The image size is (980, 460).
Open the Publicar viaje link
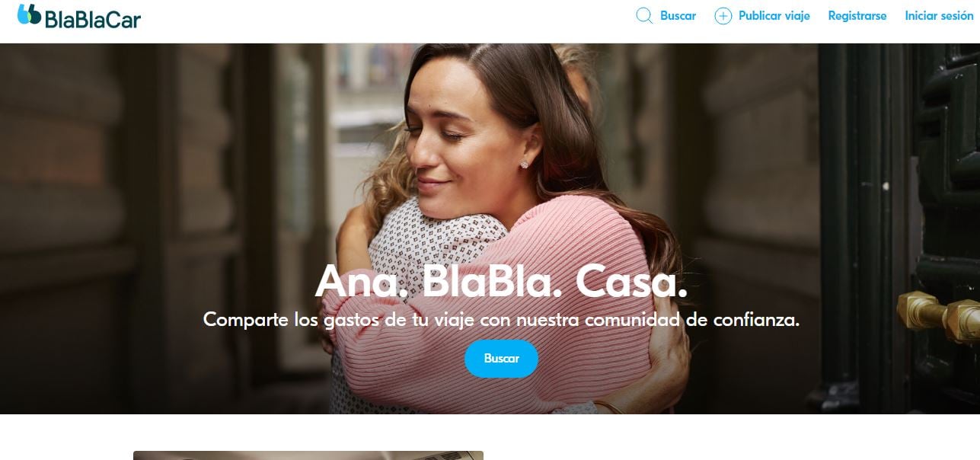[x=774, y=16]
